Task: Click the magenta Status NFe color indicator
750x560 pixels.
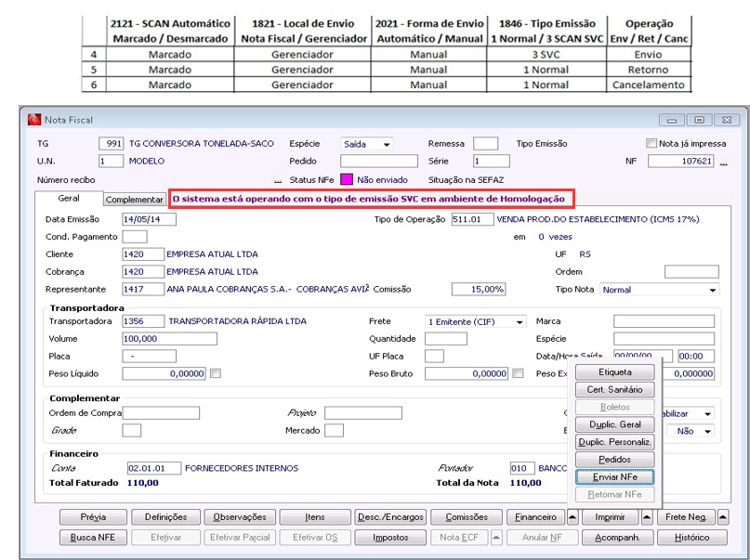Action: click(x=346, y=179)
